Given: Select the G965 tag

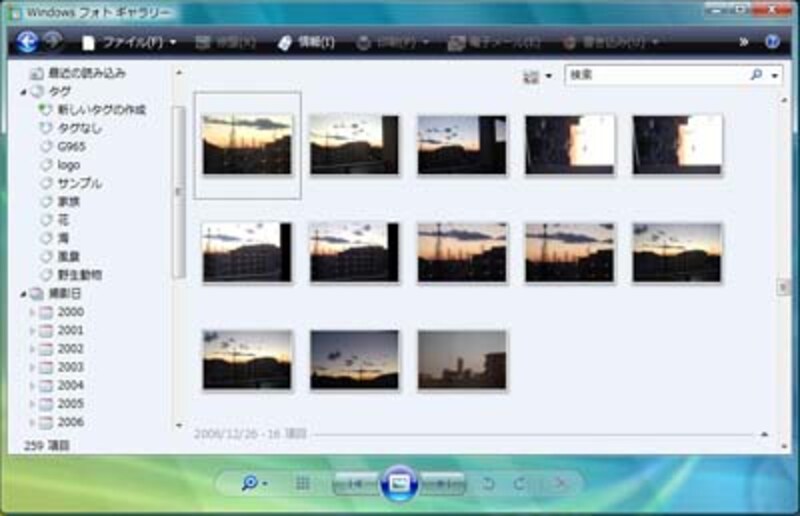Looking at the screenshot, I should click(x=63, y=146).
